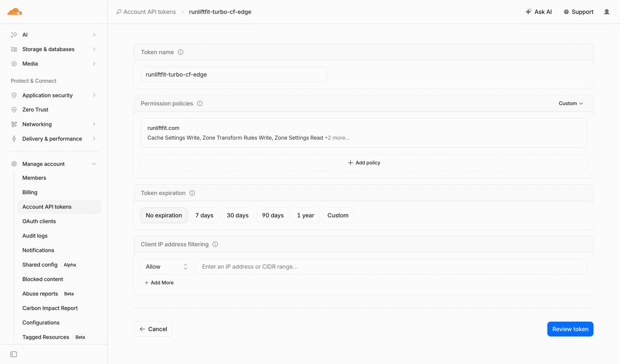Viewport: 620px width, 364px height.
Task: Click Ask AI button
Action: [x=539, y=12]
